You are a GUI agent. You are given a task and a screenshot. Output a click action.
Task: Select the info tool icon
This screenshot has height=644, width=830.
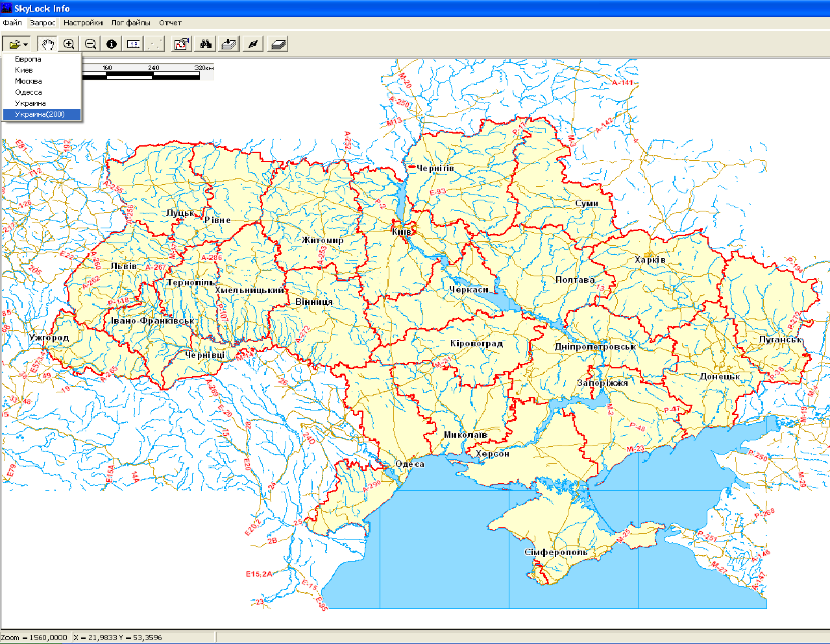tap(112, 44)
